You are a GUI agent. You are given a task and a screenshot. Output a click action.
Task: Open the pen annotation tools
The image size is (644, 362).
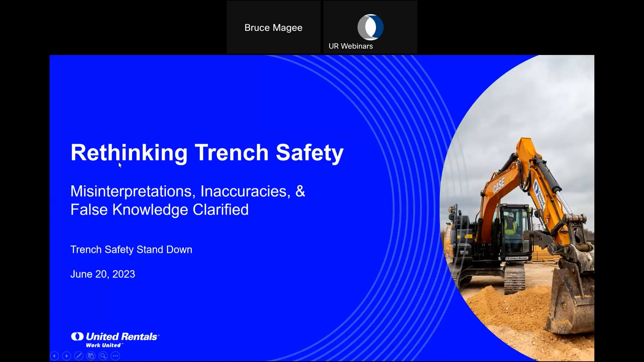click(79, 356)
